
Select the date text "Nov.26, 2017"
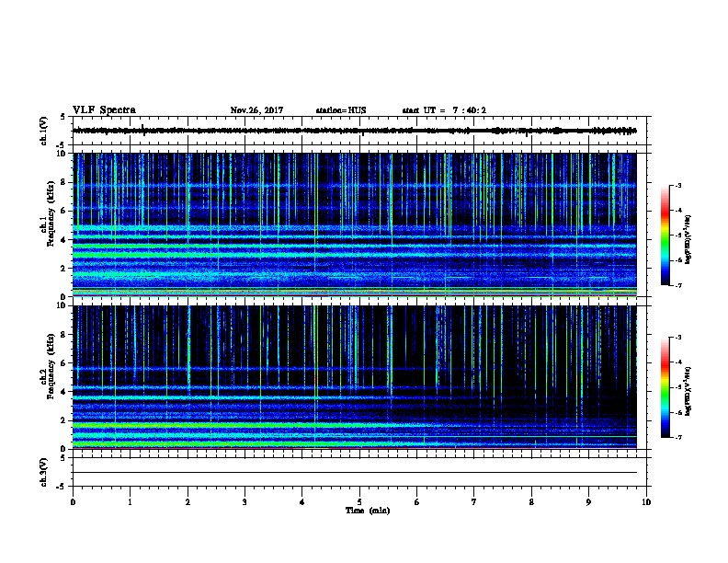click(256, 110)
